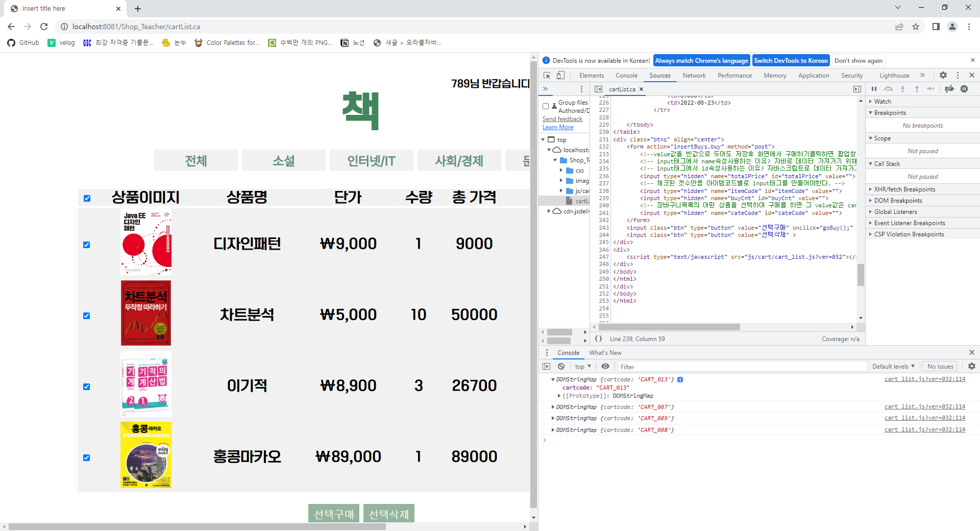The width and height of the screenshot is (980, 531).
Task: Click the step over debugger icon
Action: click(x=889, y=89)
